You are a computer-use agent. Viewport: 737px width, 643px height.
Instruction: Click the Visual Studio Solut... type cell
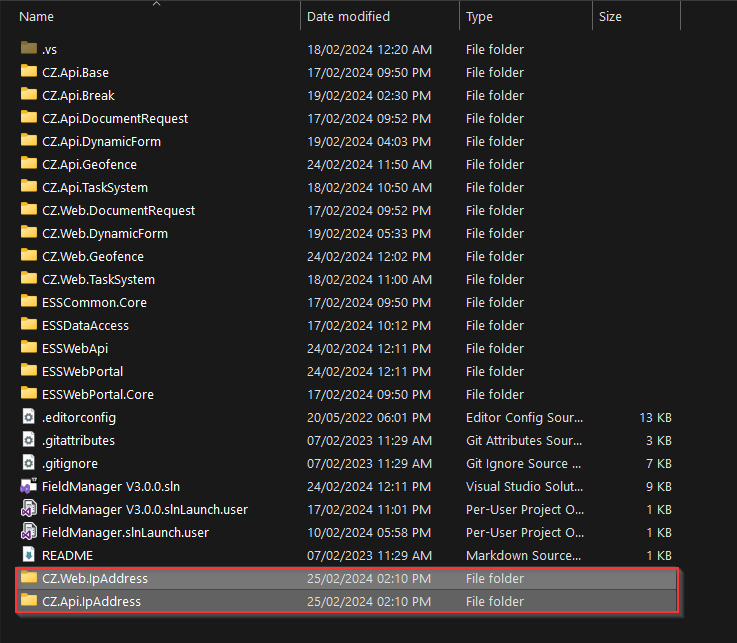pos(525,487)
